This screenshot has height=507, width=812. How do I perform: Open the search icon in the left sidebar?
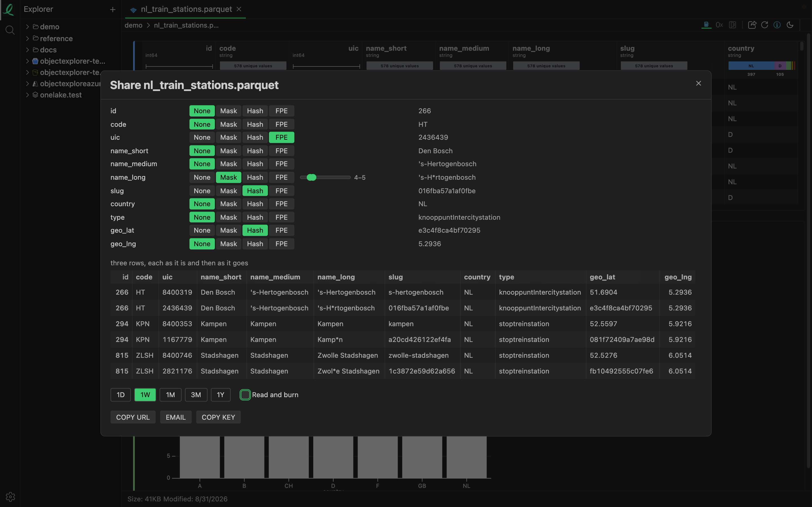(10, 30)
